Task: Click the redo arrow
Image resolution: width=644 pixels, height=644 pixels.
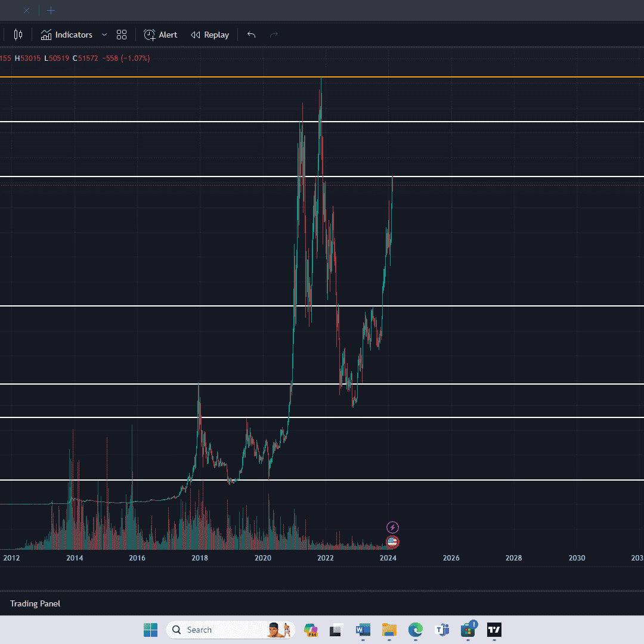Action: click(274, 35)
